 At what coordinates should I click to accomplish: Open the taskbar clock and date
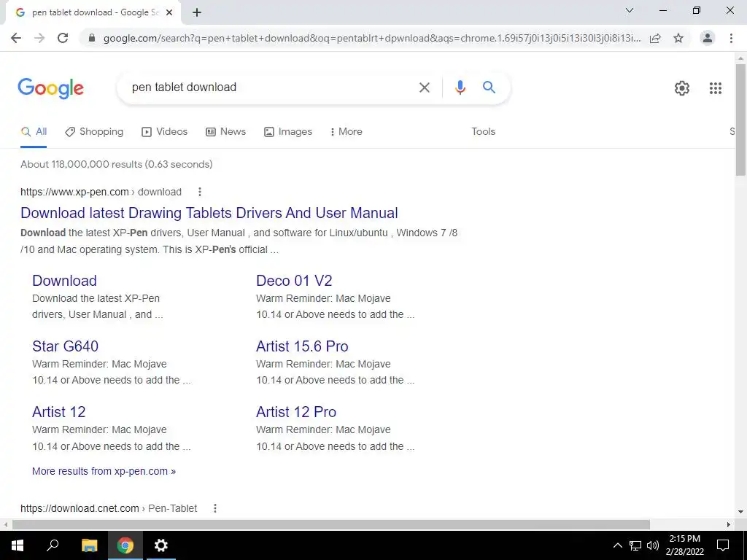(684, 545)
